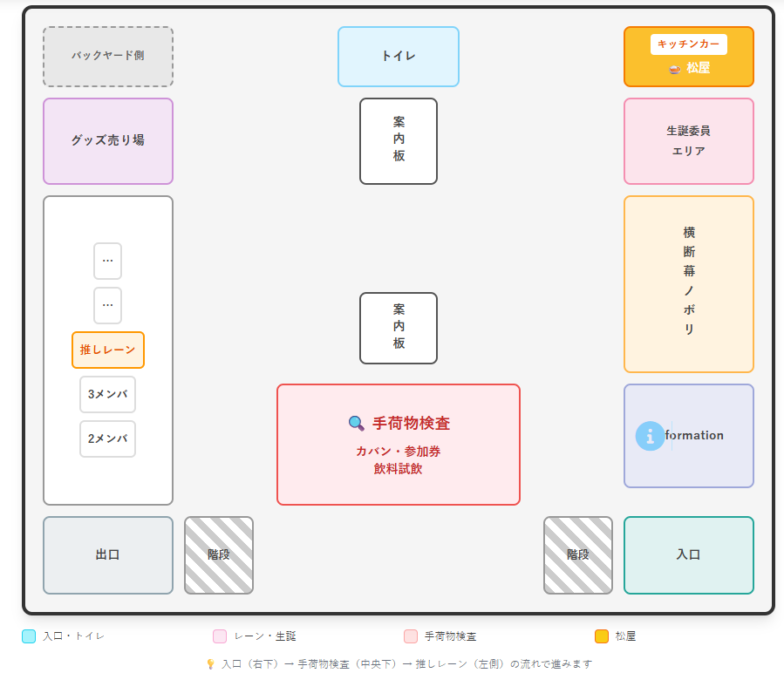784x673 pixels.
Task: Click the pink レーン・生誕 legend swatch
Action: tap(220, 636)
